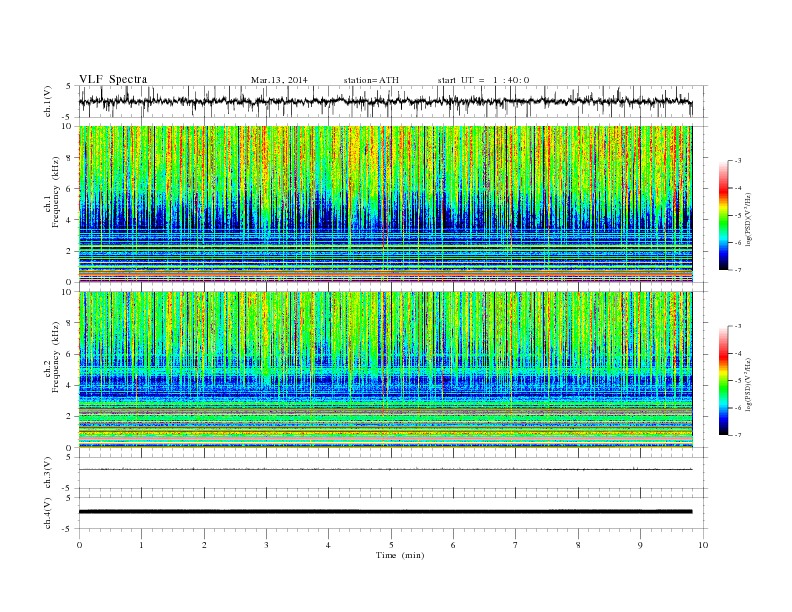The width and height of the screenshot is (792, 612).
Task: Click the ch.1 spectrogram color bar
Action: click(x=723, y=215)
